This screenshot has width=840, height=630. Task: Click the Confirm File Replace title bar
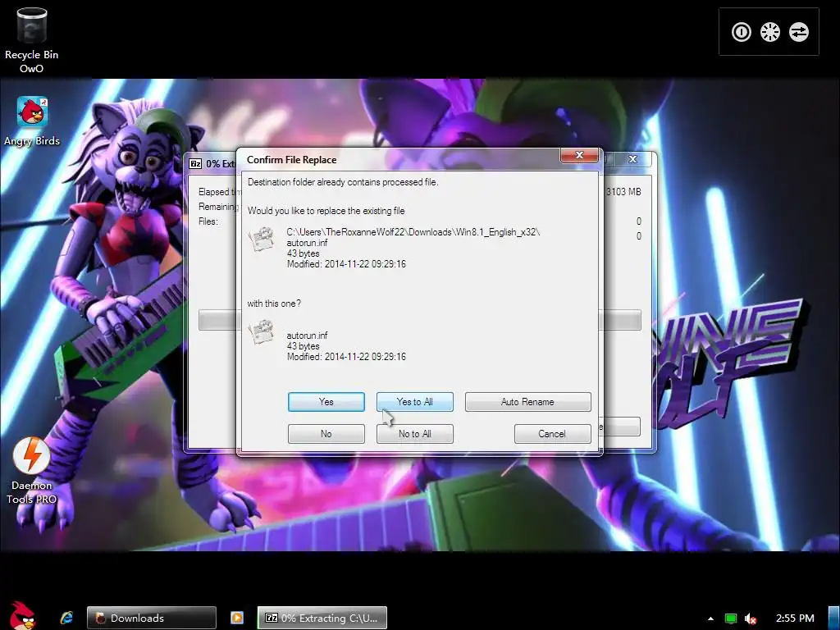(x=399, y=160)
